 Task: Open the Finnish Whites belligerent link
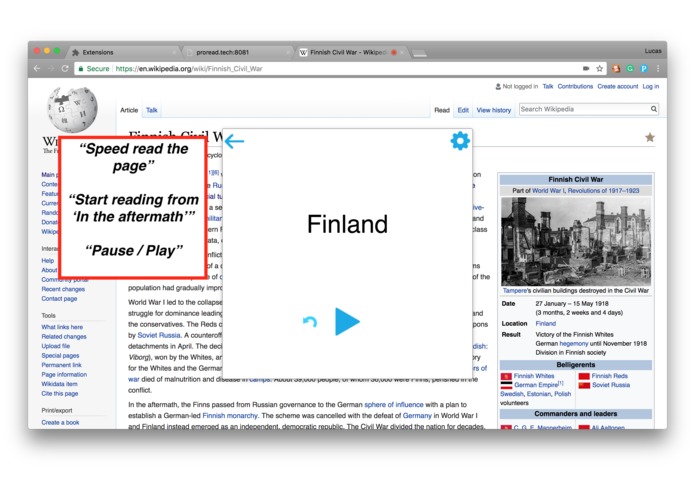534,376
